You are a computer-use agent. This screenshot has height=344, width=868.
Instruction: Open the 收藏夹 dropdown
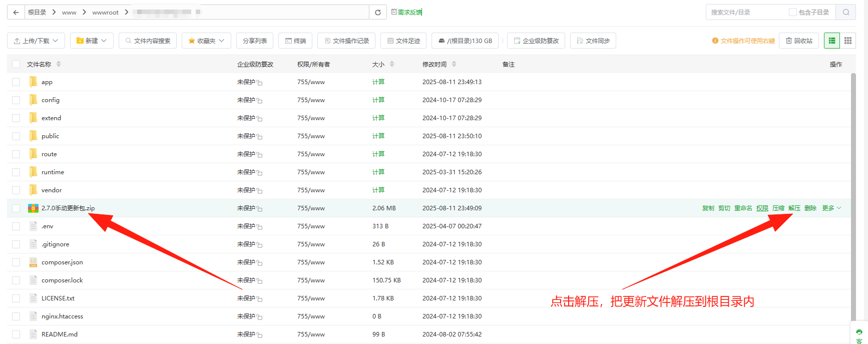(x=206, y=41)
